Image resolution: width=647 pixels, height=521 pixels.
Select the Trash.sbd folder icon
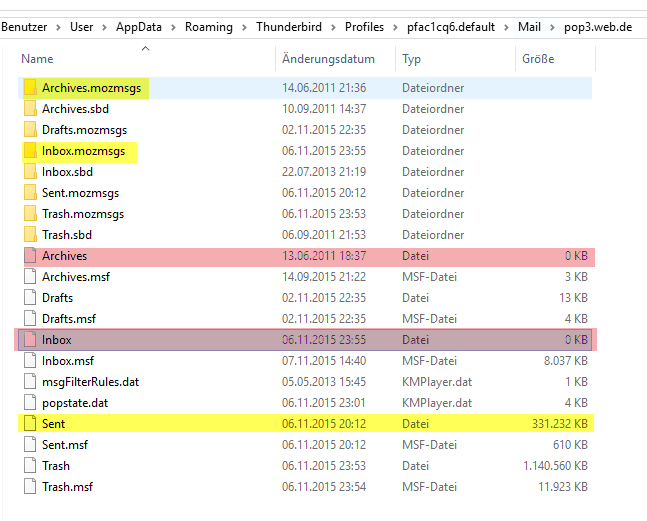point(30,235)
